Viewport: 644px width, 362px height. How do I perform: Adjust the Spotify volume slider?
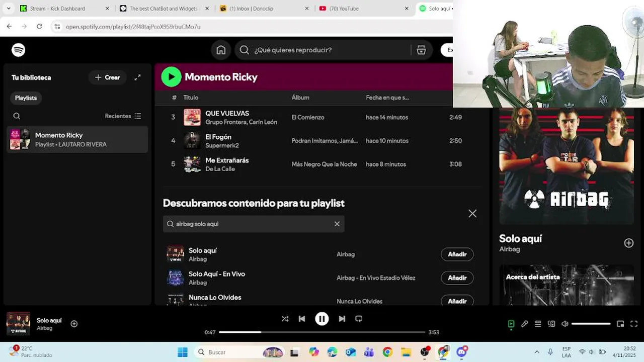(591, 324)
